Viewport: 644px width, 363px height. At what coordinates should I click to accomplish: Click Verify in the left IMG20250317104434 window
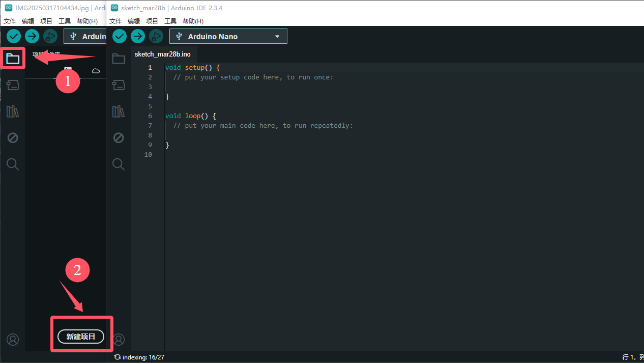[x=14, y=36]
